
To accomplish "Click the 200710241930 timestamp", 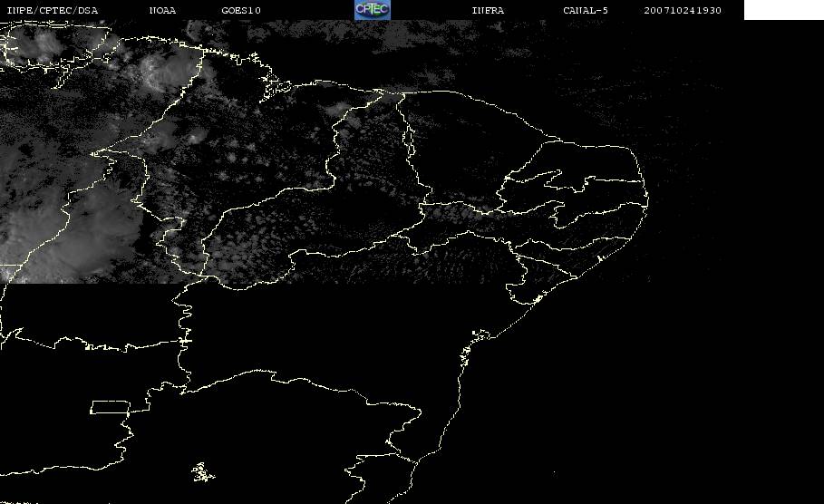I will click(683, 11).
